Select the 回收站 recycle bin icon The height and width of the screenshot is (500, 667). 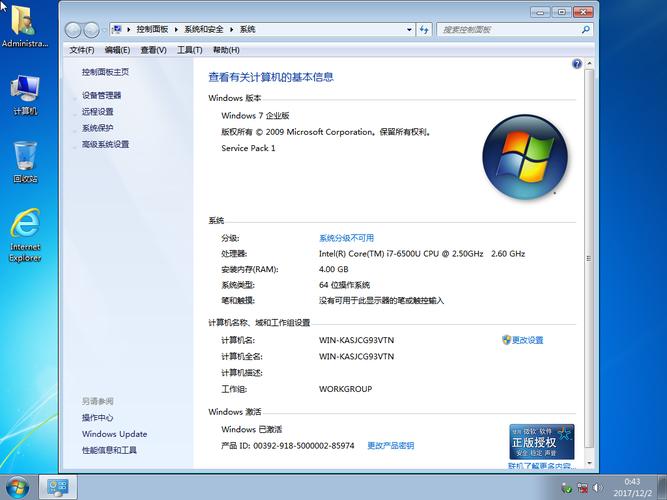[x=25, y=162]
